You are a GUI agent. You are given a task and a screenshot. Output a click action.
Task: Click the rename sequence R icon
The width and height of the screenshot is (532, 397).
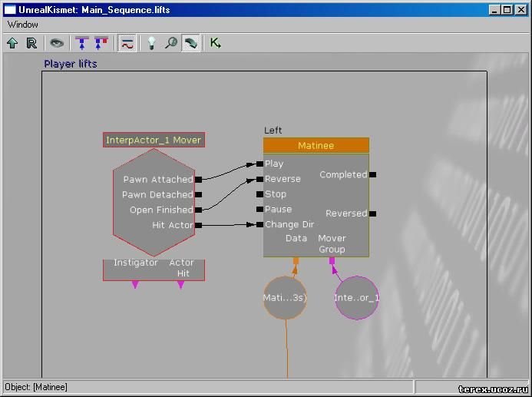[x=31, y=43]
